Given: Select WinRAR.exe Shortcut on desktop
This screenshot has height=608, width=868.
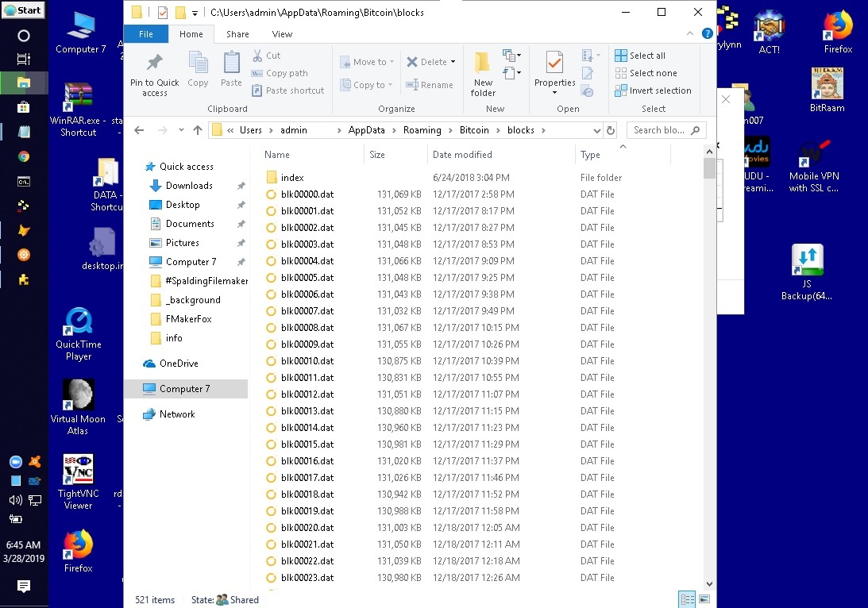Looking at the screenshot, I should [x=78, y=110].
